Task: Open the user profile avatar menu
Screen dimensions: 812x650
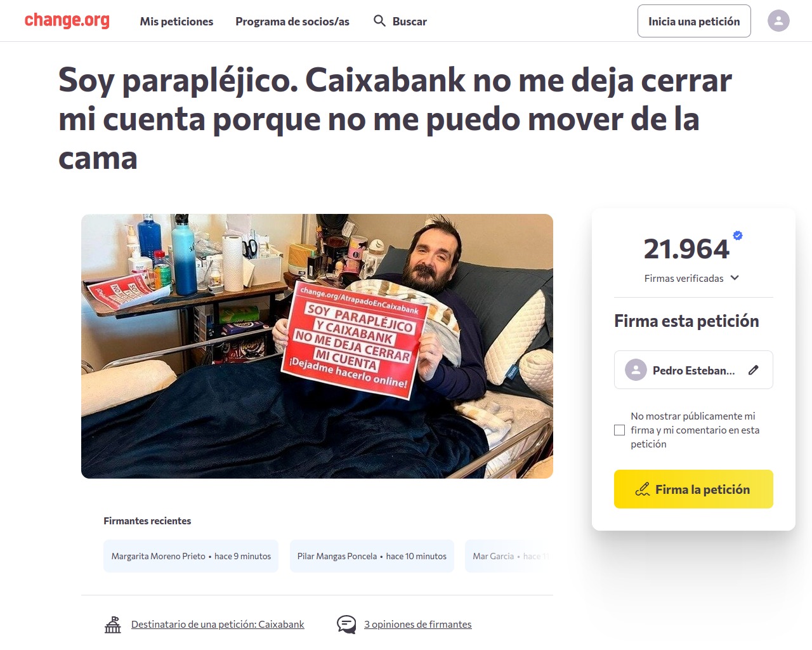Action: pyautogui.click(x=778, y=21)
